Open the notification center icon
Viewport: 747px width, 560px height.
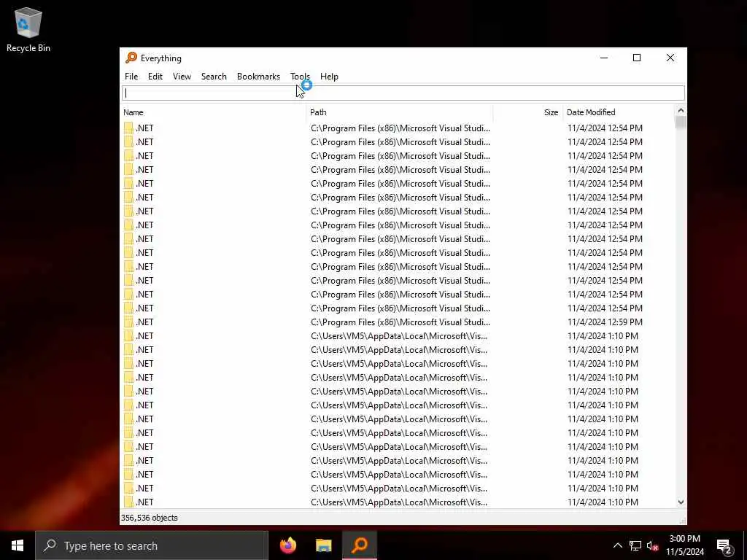point(724,545)
